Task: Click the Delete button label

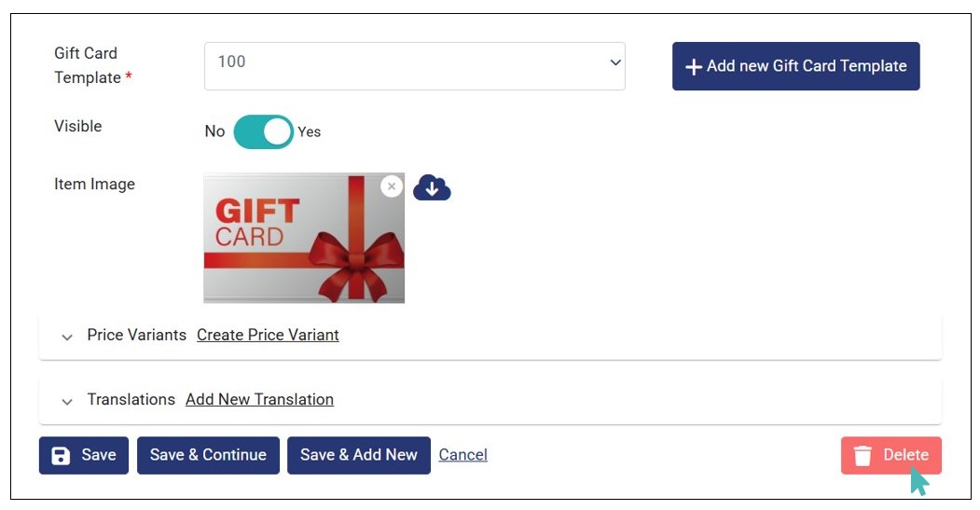Action: coord(905,455)
